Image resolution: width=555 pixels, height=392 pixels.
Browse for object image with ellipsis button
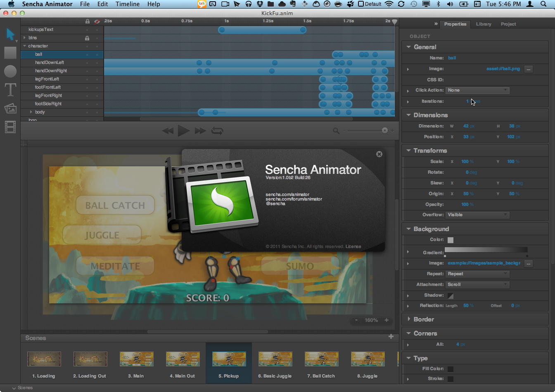pos(528,69)
